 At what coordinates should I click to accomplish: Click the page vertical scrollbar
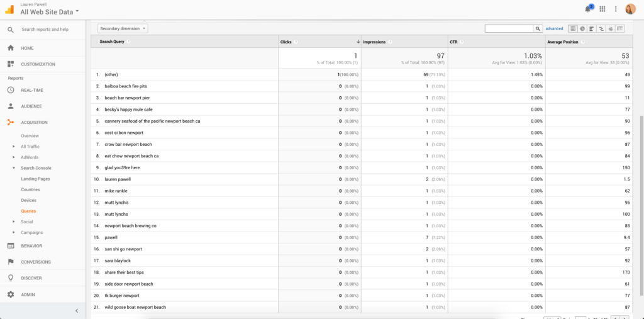click(x=641, y=206)
